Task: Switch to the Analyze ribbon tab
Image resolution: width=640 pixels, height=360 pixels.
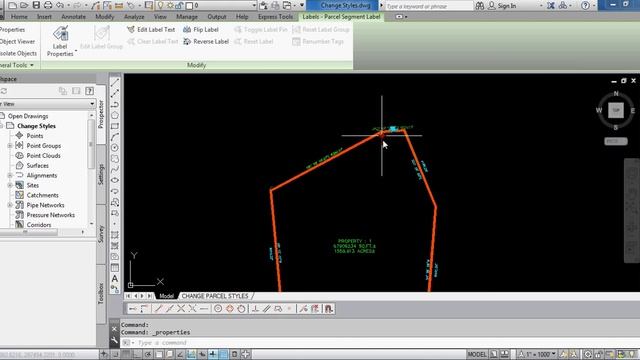Action: click(134, 17)
